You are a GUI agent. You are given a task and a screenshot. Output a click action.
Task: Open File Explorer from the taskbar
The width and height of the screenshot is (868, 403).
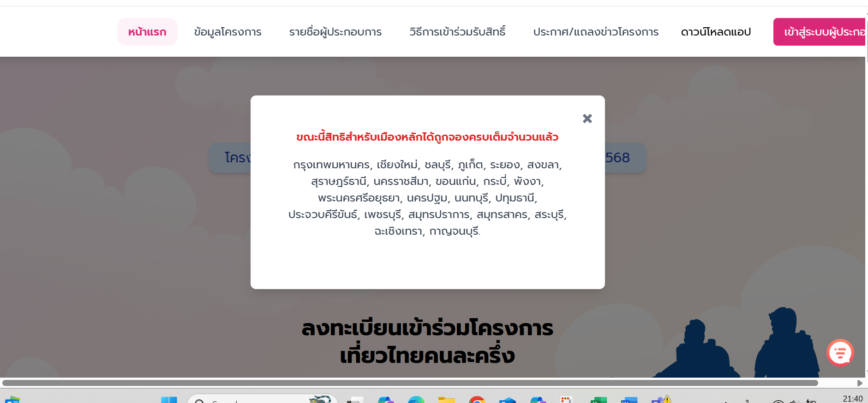(446, 400)
